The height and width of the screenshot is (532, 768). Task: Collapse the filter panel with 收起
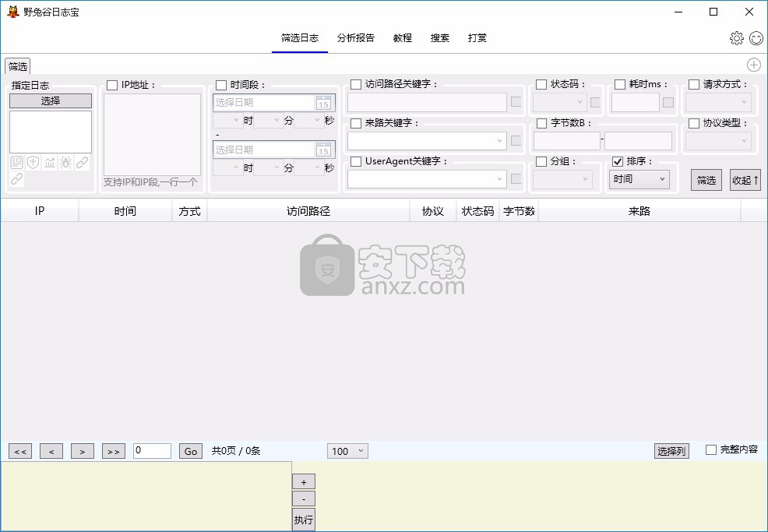(745, 180)
